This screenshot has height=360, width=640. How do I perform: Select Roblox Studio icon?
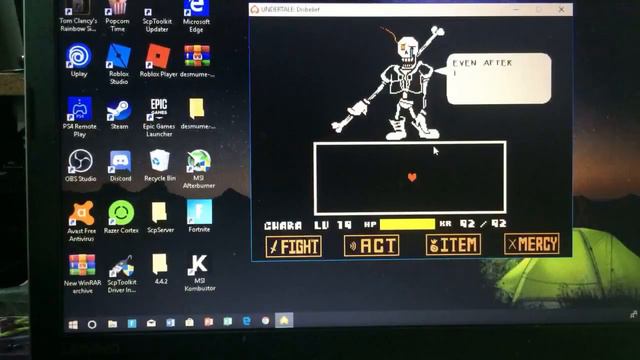(118, 64)
